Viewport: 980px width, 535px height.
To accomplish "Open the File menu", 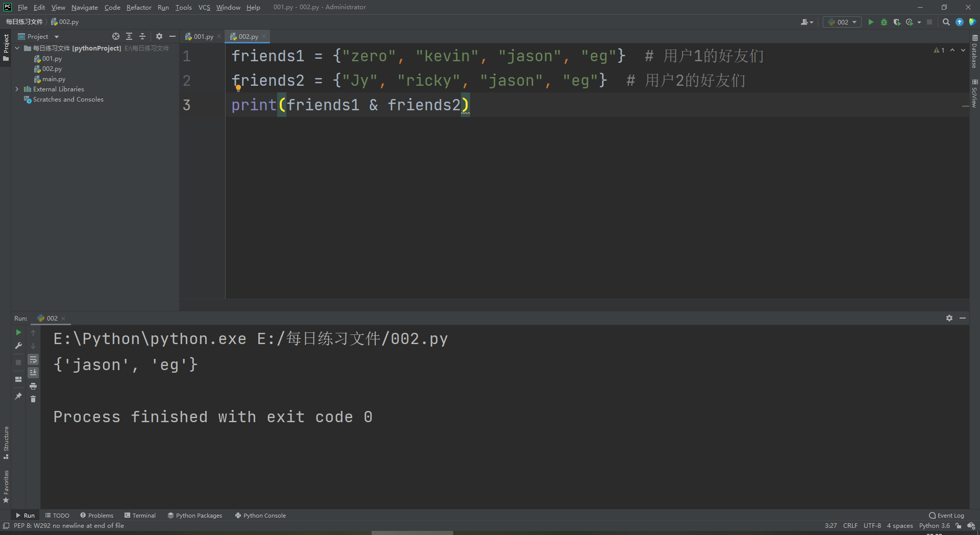I will pos(22,7).
